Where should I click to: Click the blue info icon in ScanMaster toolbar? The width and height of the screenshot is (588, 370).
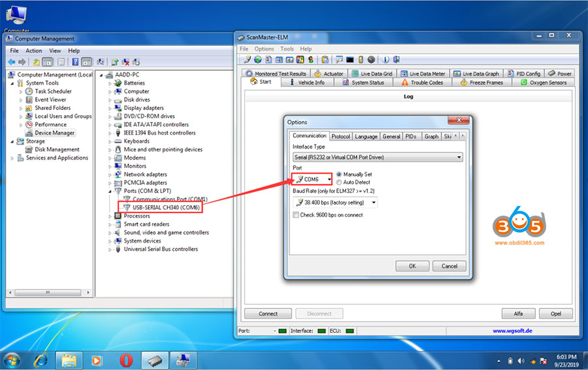(385, 59)
